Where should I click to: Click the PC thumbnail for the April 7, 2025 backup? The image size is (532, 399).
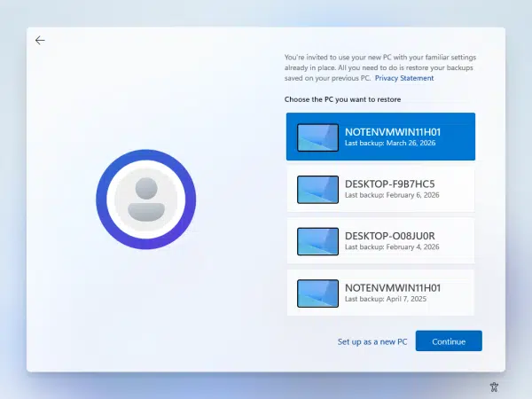click(x=317, y=293)
